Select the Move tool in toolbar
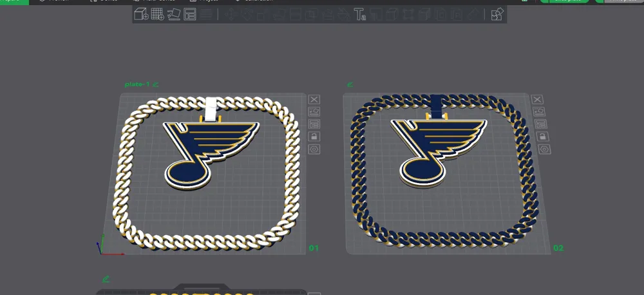Image resolution: width=644 pixels, height=295 pixels. tap(231, 15)
